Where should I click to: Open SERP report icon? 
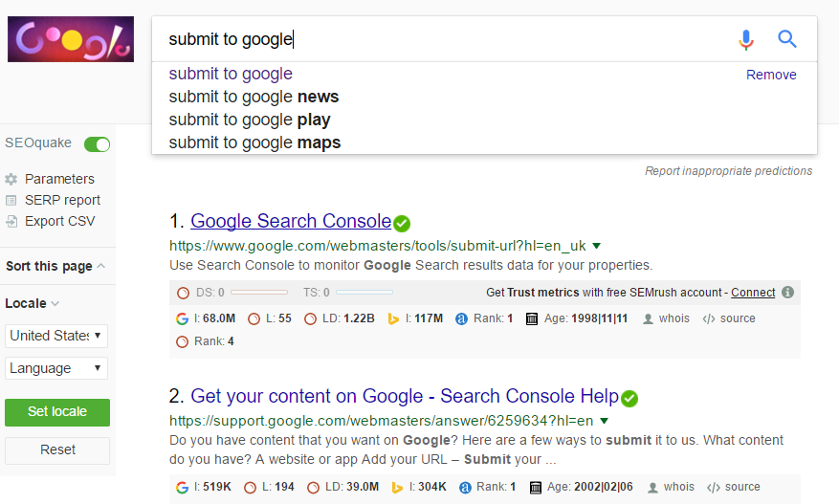point(11,200)
